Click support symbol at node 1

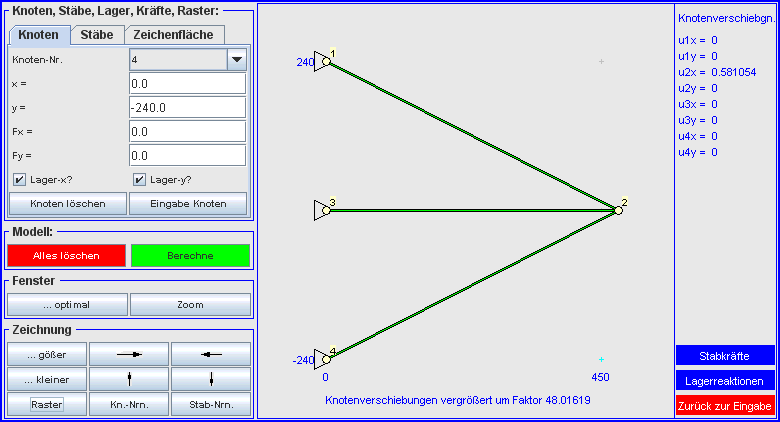320,60
